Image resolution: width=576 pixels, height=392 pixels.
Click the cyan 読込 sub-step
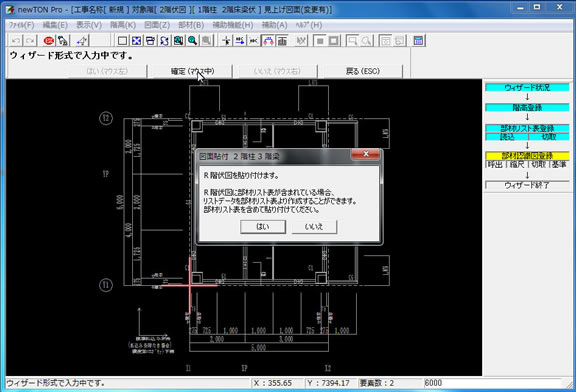pyautogui.click(x=507, y=137)
